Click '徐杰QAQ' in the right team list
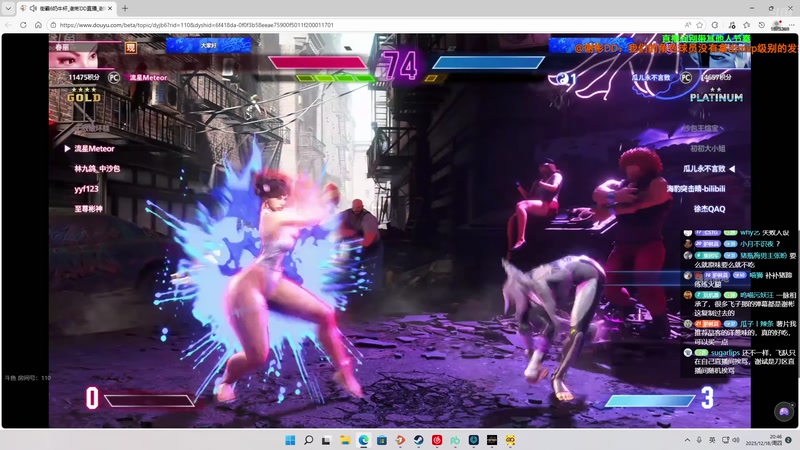 coord(709,209)
